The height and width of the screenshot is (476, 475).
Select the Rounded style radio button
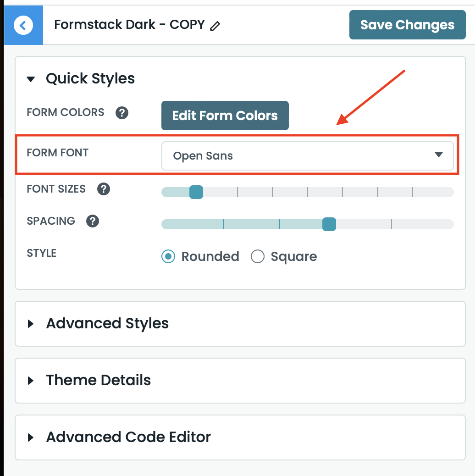coord(169,256)
